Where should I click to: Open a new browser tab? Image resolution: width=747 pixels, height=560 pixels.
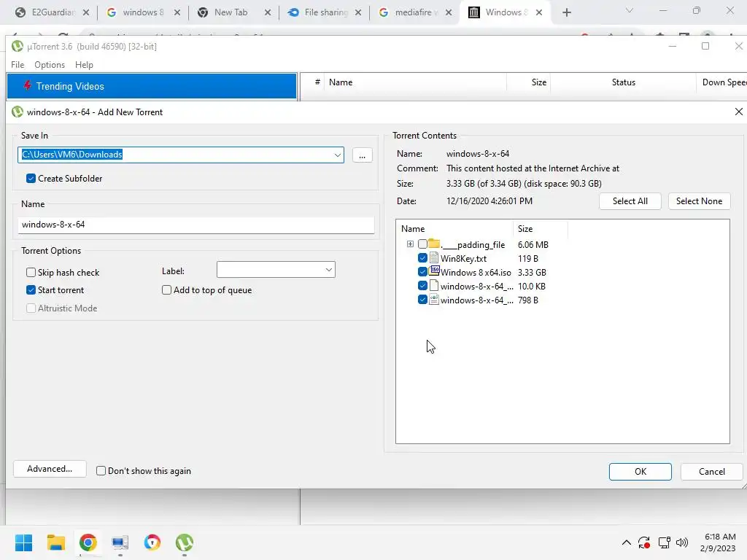[x=566, y=12]
